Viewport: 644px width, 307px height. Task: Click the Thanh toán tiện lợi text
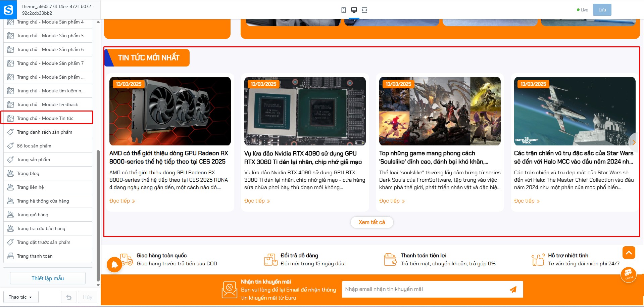click(x=424, y=256)
